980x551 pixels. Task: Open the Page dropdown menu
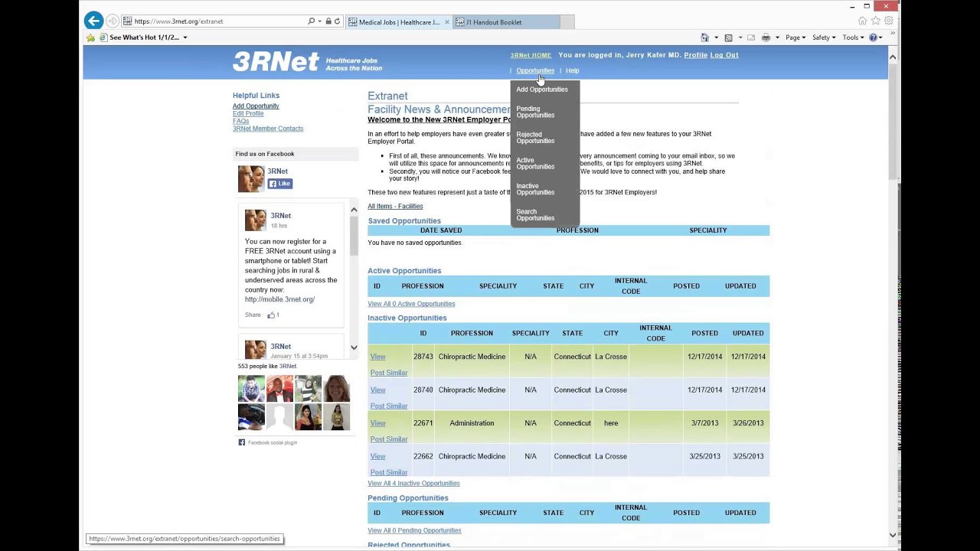click(x=795, y=37)
